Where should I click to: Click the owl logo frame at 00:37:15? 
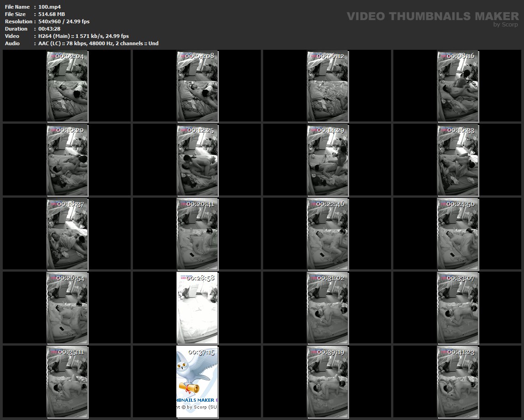click(197, 382)
